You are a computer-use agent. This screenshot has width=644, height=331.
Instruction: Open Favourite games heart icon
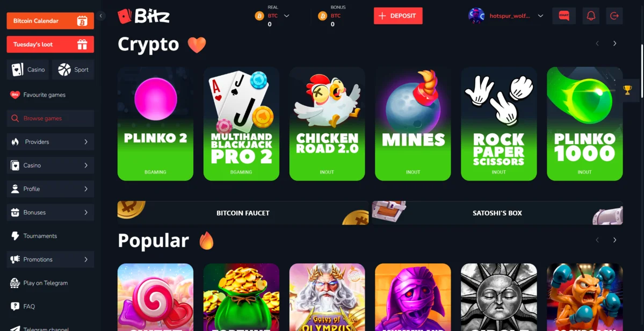pyautogui.click(x=15, y=95)
